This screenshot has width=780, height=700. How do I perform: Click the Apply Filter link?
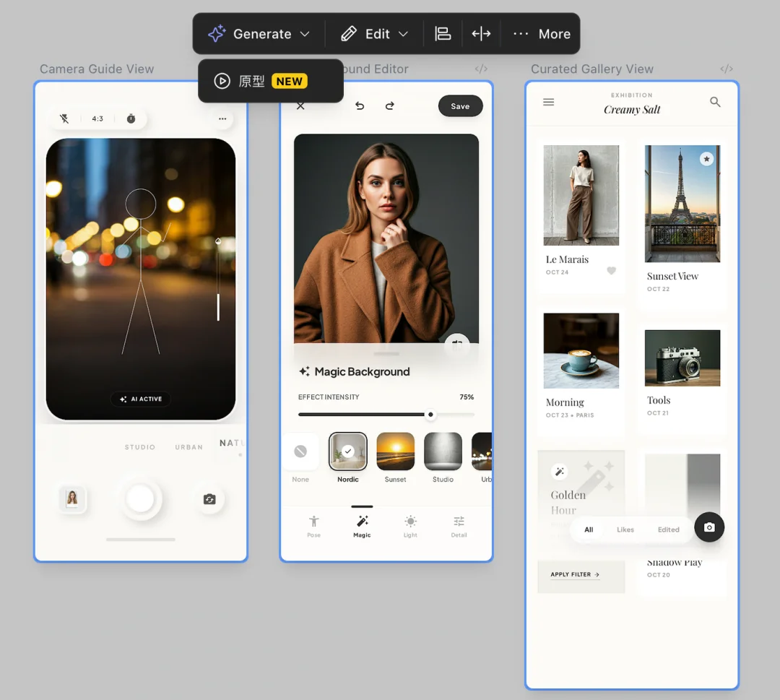pos(575,575)
